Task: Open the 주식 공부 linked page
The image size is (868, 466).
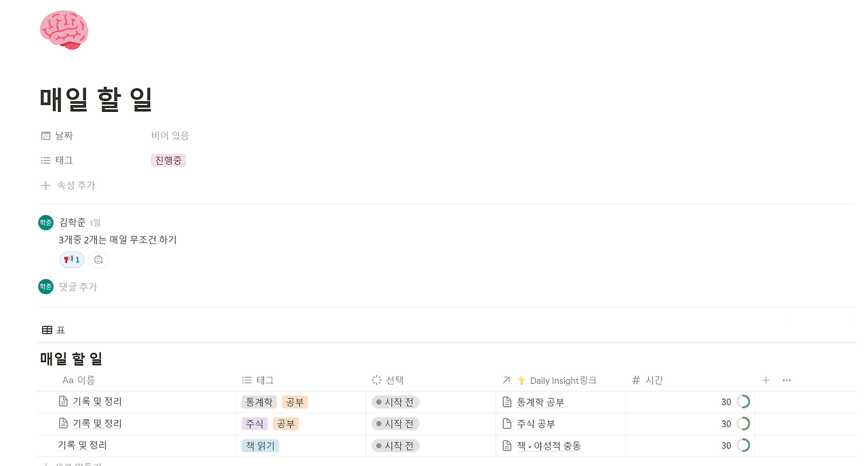Action: tap(536, 424)
